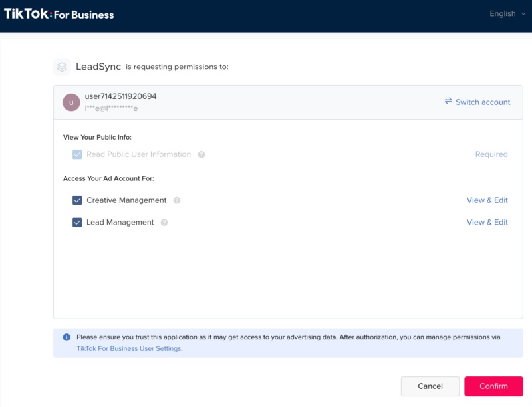Viewport: 532px width, 407px height.
Task: Expand View & Edit for Creative Management
Action: tap(487, 200)
